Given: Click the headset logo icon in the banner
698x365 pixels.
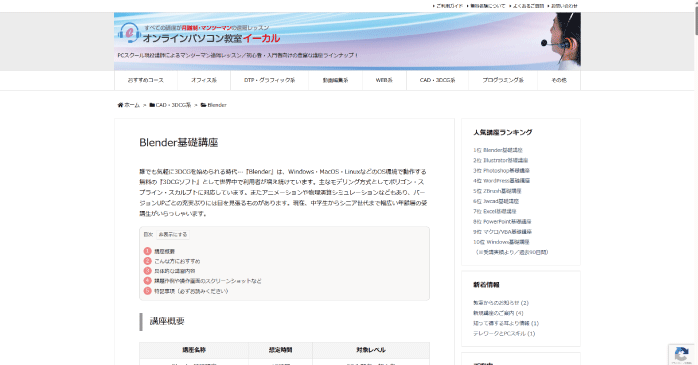Looking at the screenshot, I should pyautogui.click(x=130, y=33).
